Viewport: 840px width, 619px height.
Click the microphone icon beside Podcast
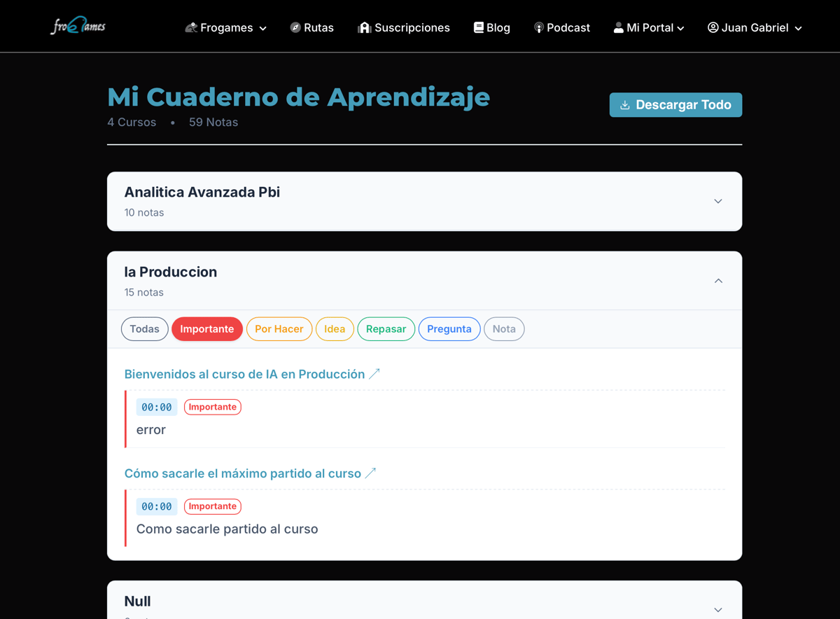pyautogui.click(x=538, y=27)
